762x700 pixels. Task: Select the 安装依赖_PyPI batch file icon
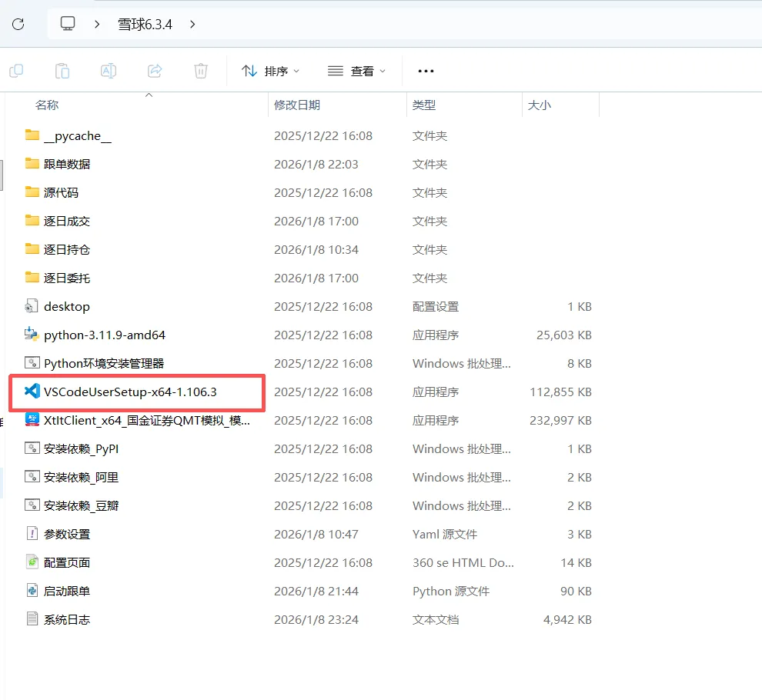(x=32, y=448)
